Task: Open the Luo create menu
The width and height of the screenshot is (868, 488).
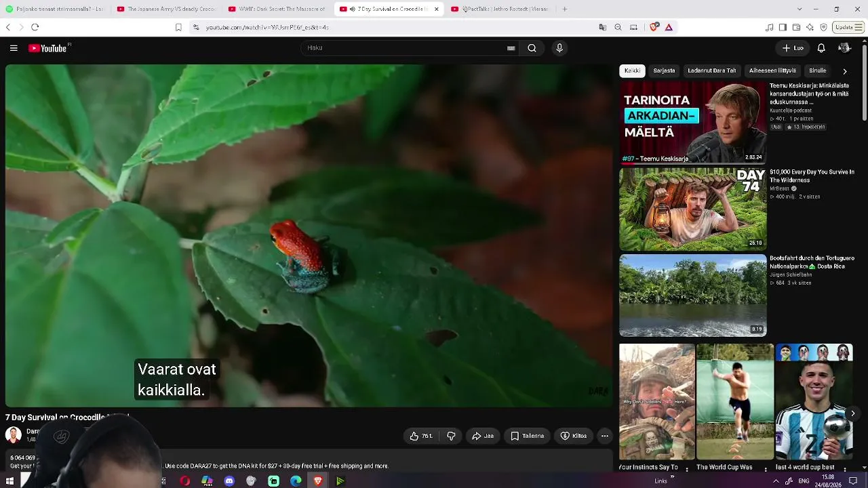Action: 793,48
